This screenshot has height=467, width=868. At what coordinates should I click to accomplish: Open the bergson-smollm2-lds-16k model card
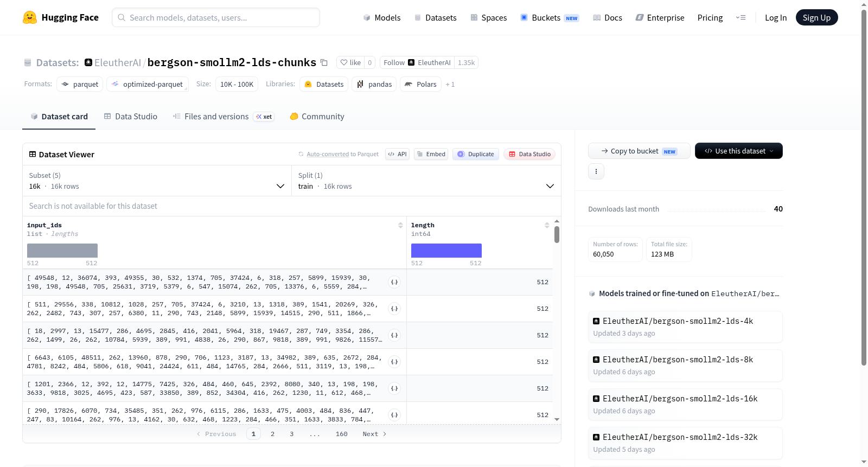tap(685, 404)
